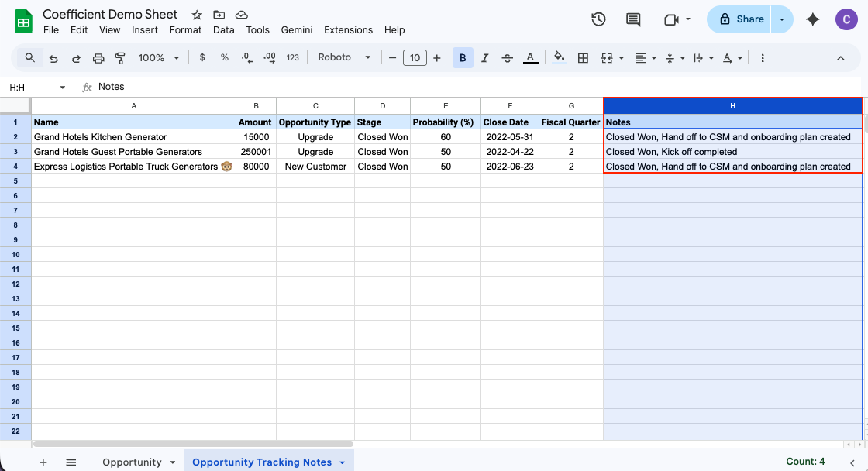Viewport: 868px width, 471px height.
Task: Apply strikethrough to the selection
Action: pos(507,57)
